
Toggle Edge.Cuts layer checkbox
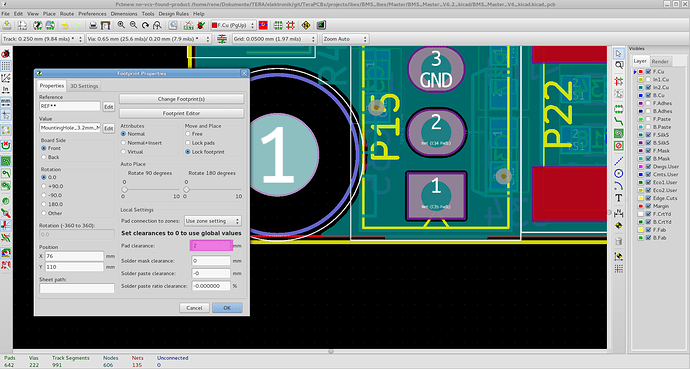[x=648, y=198]
